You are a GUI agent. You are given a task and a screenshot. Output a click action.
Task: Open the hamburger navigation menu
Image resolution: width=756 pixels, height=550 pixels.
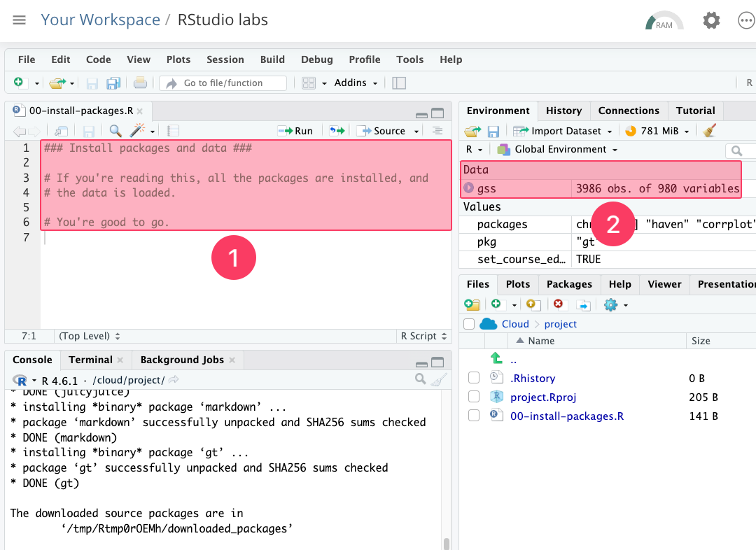(20, 20)
